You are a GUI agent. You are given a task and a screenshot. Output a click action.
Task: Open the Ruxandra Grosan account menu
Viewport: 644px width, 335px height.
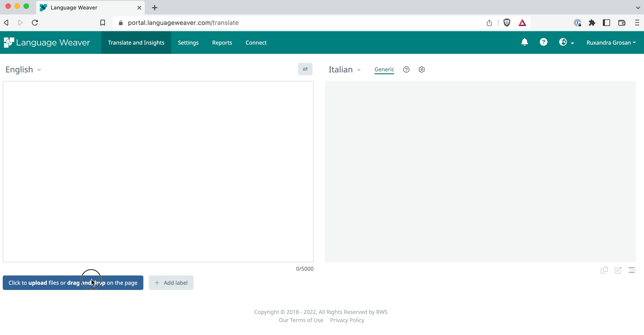[611, 43]
